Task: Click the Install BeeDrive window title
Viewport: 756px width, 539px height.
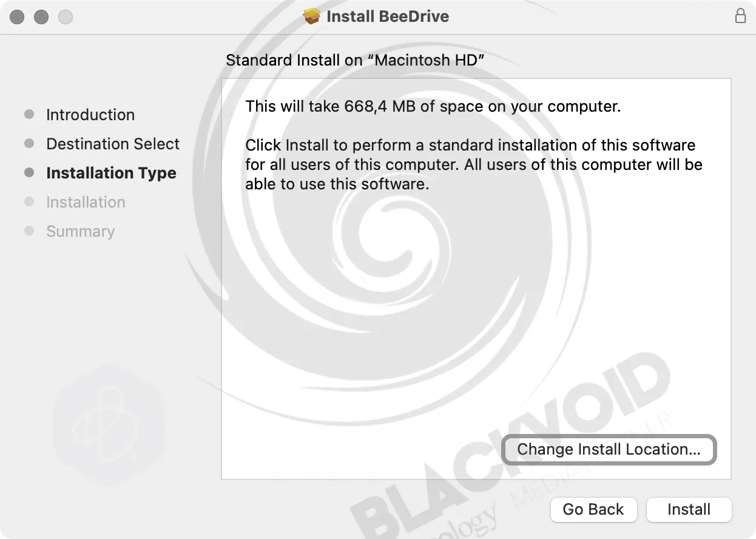Action: 388,16
